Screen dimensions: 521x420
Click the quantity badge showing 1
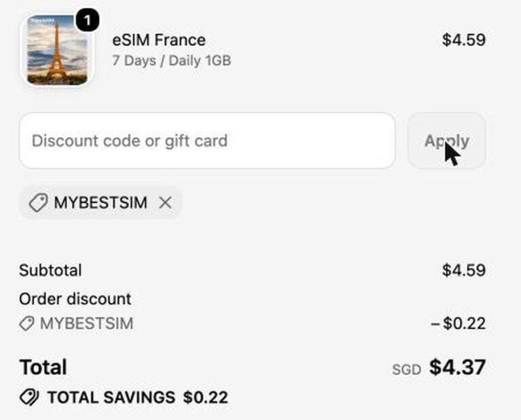tap(88, 20)
